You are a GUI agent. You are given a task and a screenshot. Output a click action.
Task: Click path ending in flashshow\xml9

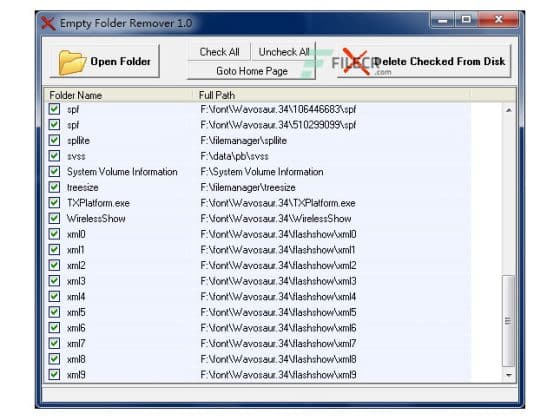click(278, 375)
